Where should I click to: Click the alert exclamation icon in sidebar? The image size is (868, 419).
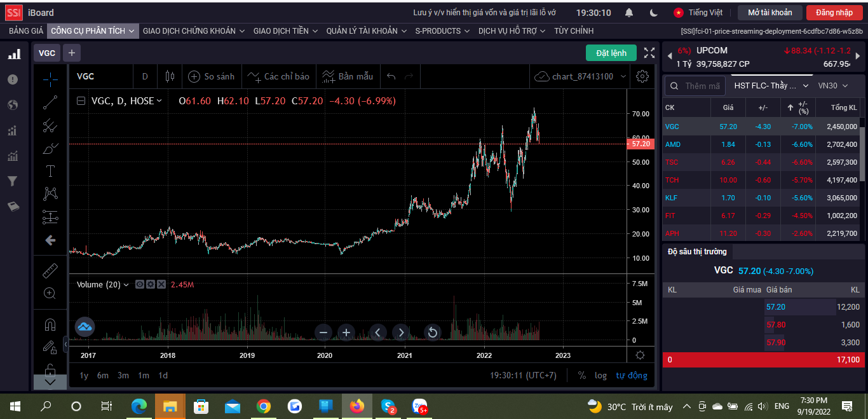(13, 79)
